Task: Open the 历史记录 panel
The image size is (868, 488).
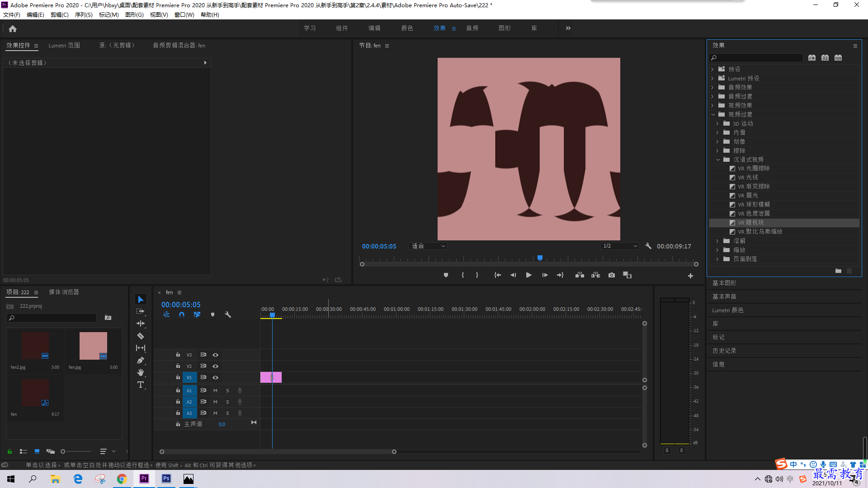Action: coord(724,351)
